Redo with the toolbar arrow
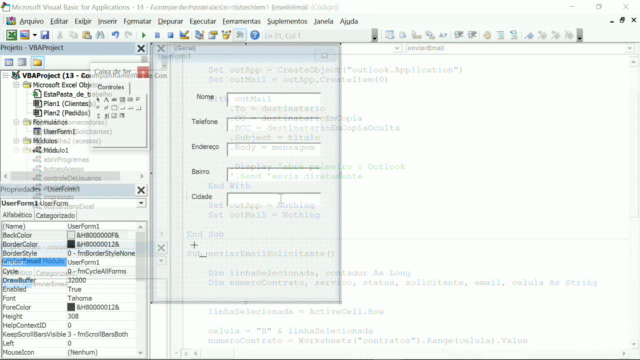Image resolution: width=640 pixels, height=360 pixels. coord(129,35)
